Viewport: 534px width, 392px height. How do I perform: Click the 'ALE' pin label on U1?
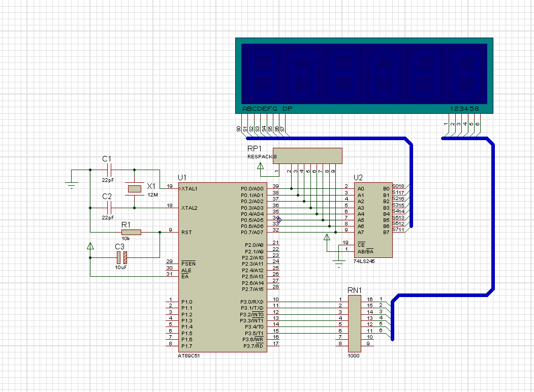click(186, 271)
